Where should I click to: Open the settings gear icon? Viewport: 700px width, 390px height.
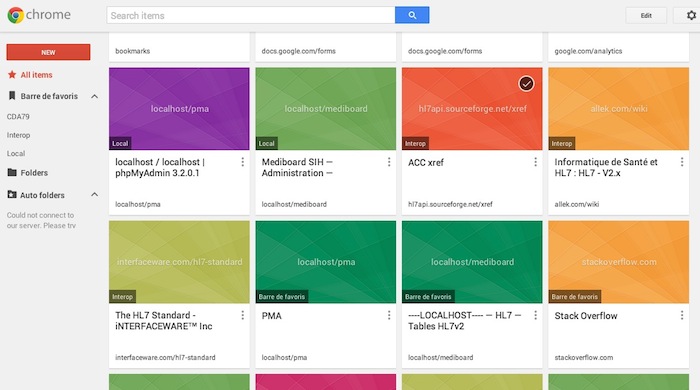691,16
